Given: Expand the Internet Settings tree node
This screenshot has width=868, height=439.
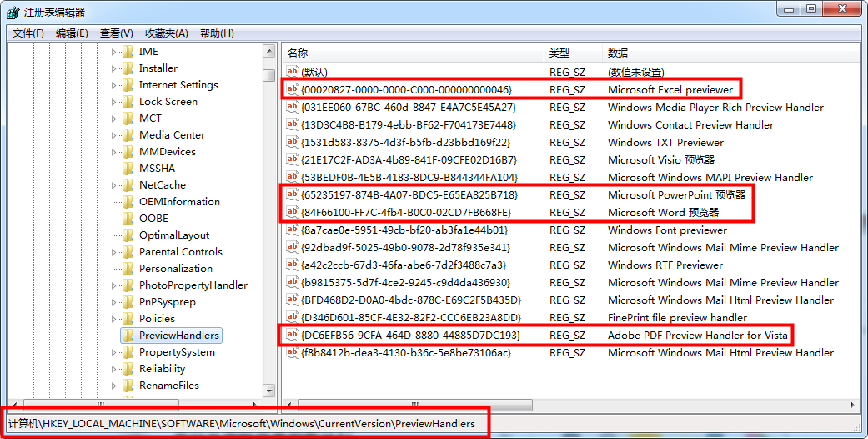Looking at the screenshot, I should (x=113, y=85).
